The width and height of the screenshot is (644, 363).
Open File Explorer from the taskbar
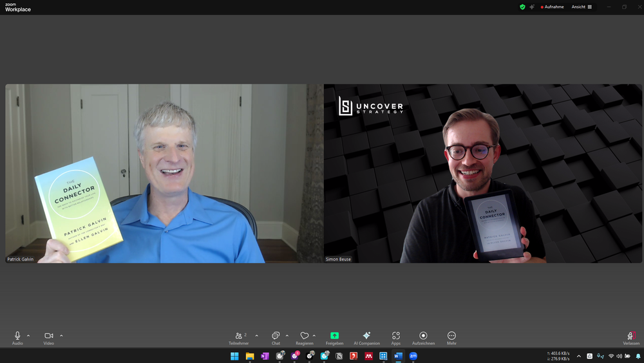pyautogui.click(x=250, y=356)
